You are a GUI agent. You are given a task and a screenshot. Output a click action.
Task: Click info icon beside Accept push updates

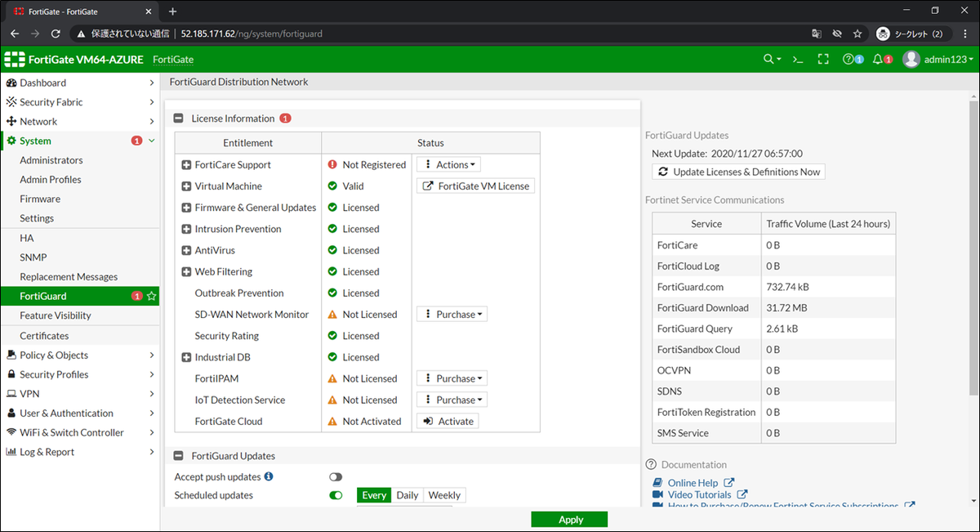[x=269, y=476]
